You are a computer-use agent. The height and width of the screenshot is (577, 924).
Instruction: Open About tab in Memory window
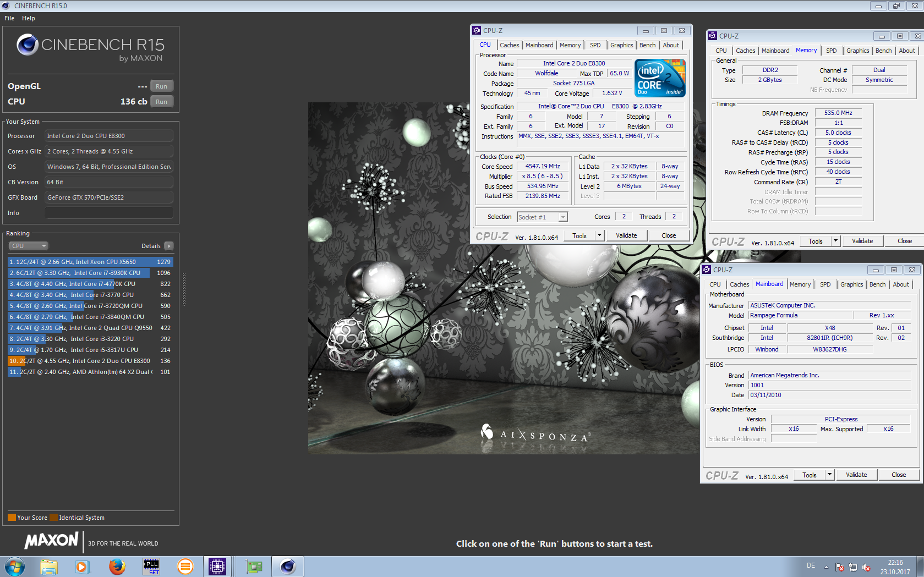(907, 51)
